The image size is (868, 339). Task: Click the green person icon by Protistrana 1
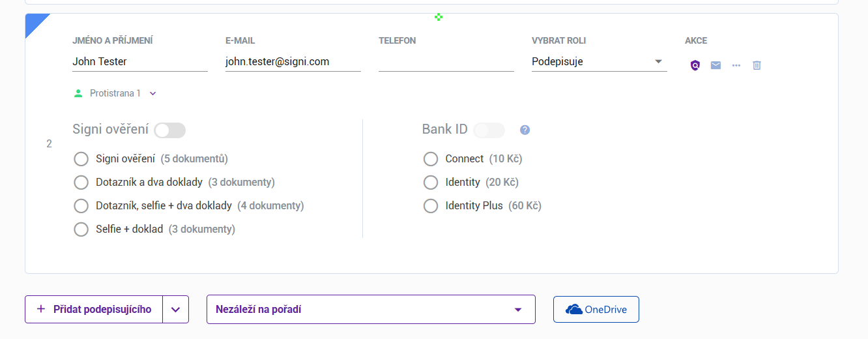[79, 93]
